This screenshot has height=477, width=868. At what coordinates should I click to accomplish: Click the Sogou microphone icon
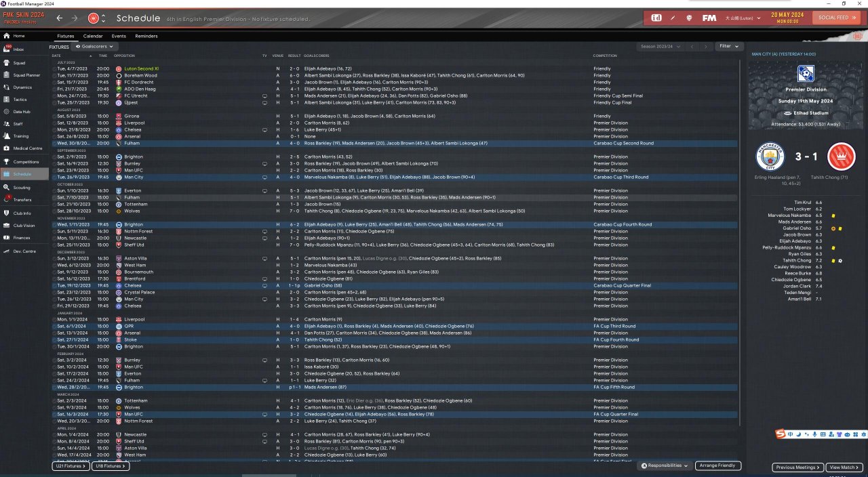pyautogui.click(x=814, y=434)
